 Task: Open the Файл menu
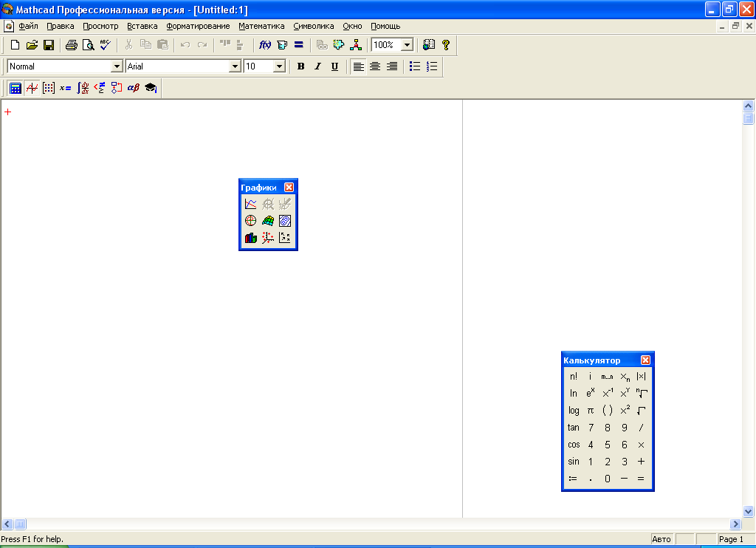tap(29, 26)
